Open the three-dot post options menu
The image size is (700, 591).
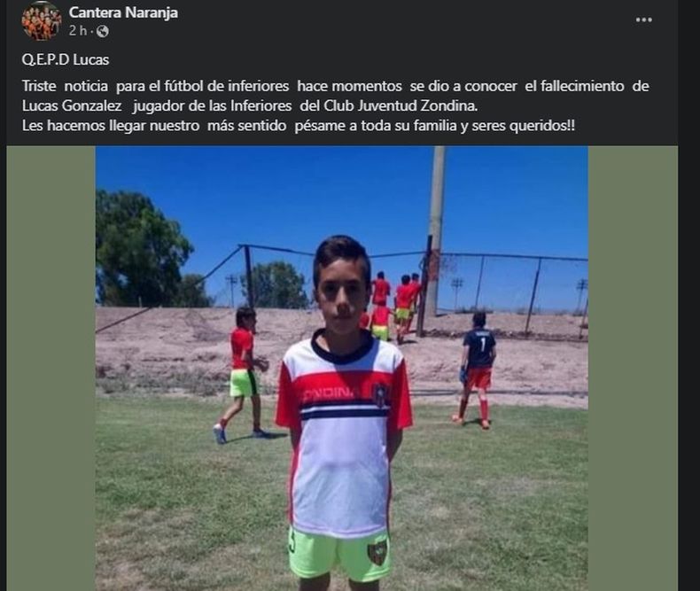[644, 19]
